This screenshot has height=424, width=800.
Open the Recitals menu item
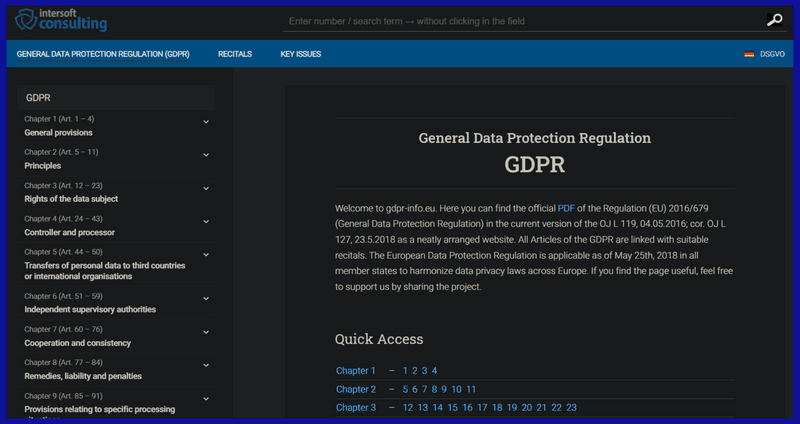tap(235, 54)
